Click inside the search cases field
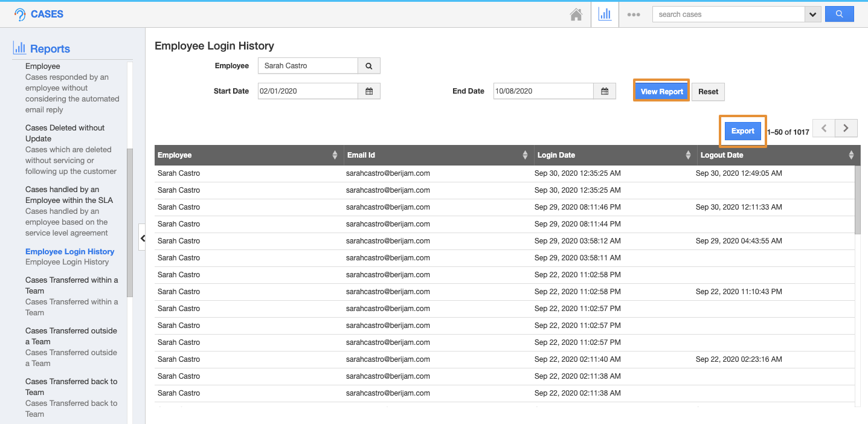The image size is (868, 424). click(x=728, y=14)
